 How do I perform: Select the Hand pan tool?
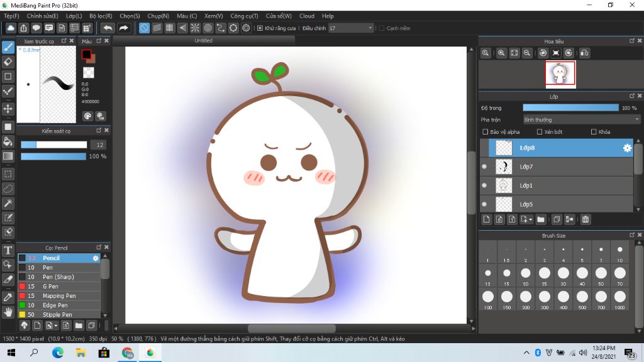tap(8, 313)
